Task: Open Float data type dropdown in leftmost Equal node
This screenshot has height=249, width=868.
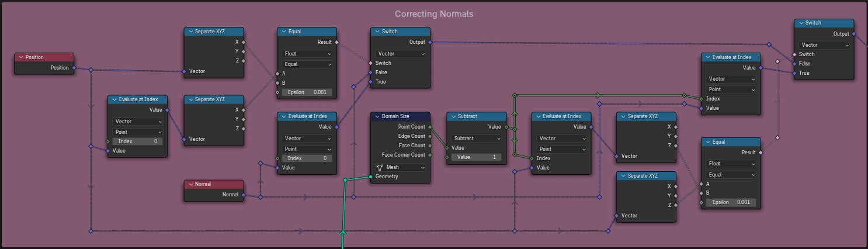Action: pyautogui.click(x=307, y=54)
